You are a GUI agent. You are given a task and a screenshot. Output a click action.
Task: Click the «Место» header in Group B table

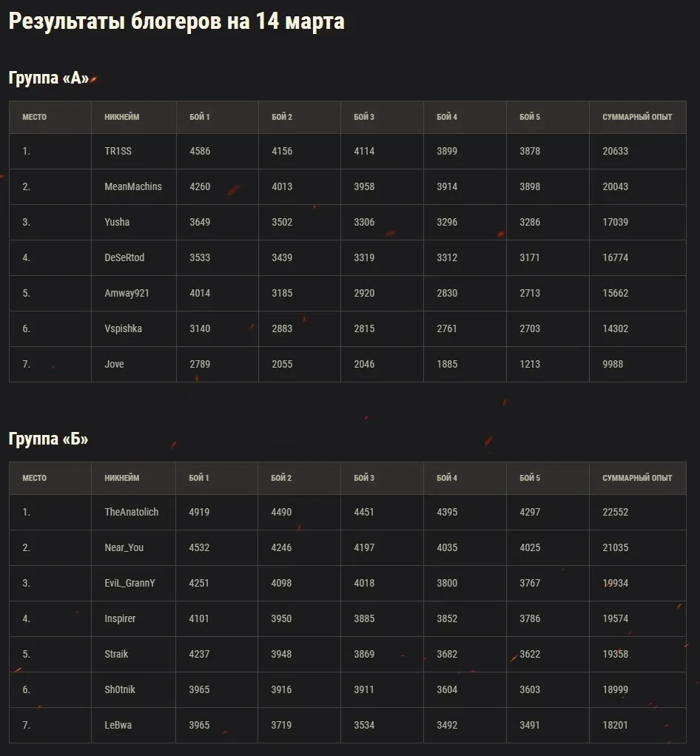tap(34, 478)
